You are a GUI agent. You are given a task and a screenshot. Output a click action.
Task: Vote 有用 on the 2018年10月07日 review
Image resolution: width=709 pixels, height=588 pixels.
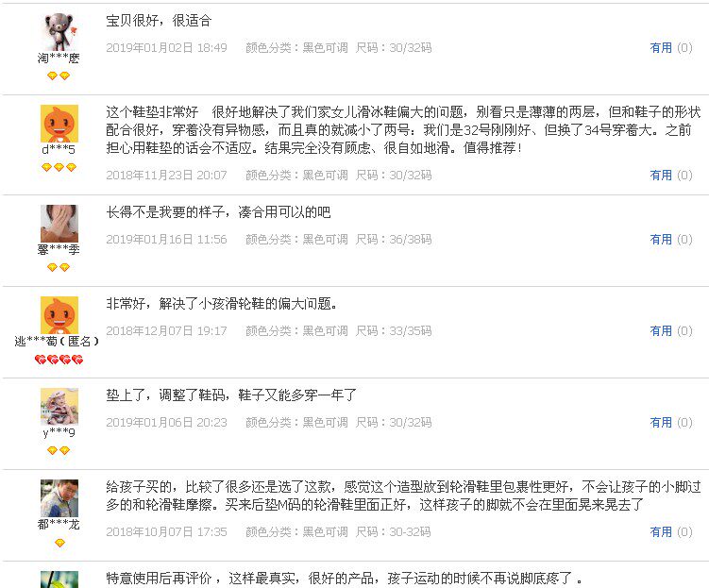coord(661,532)
